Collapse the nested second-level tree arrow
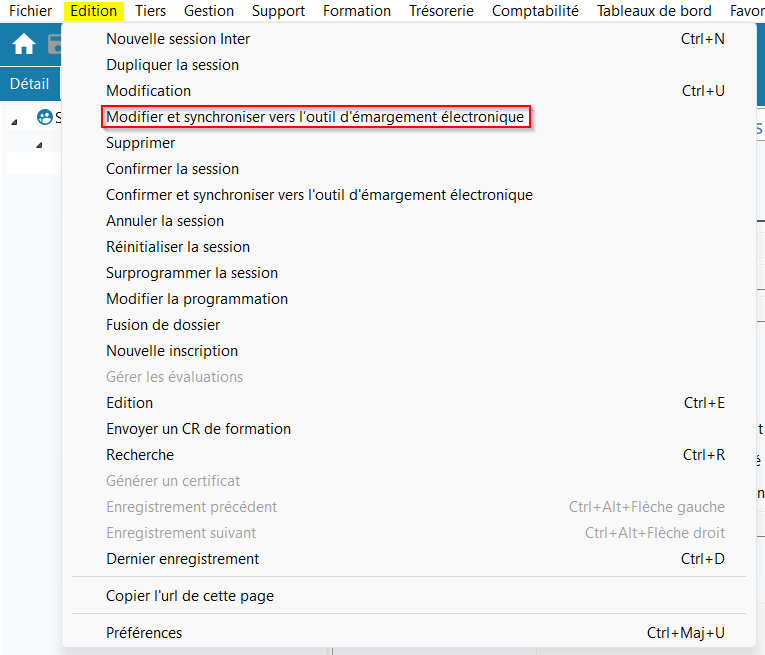The image size is (765, 655). click(39, 146)
